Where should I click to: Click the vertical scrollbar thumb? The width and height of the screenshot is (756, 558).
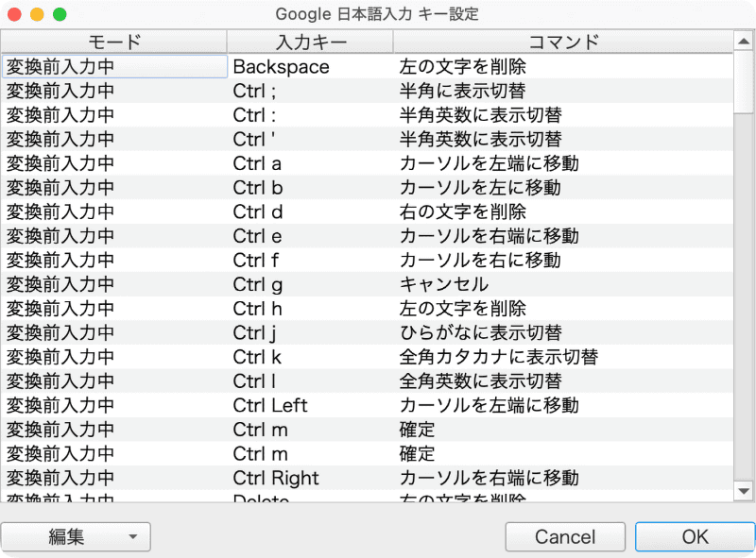tap(744, 83)
